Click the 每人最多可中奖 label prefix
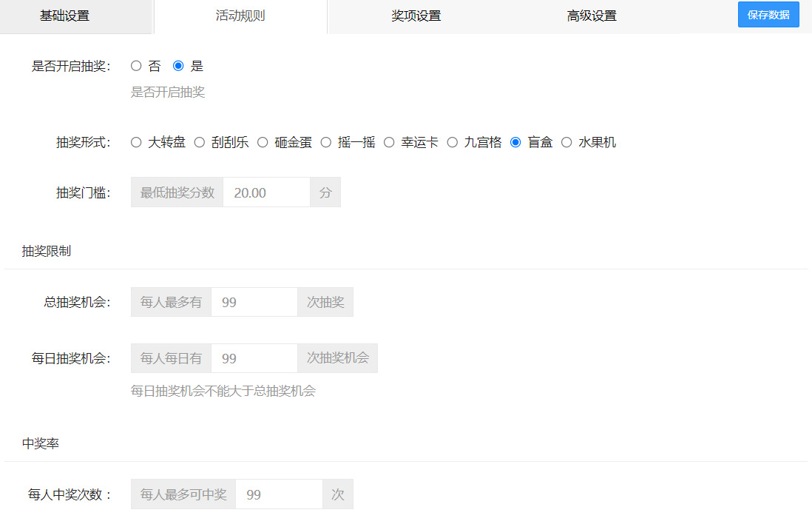Screen dimensions: 812x524 (x=183, y=494)
